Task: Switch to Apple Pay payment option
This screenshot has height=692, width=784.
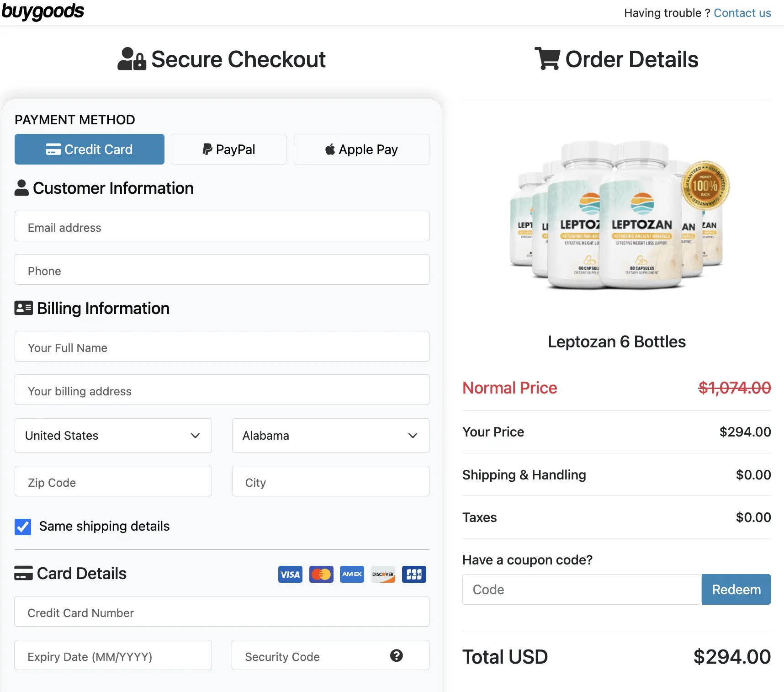Action: tap(361, 149)
